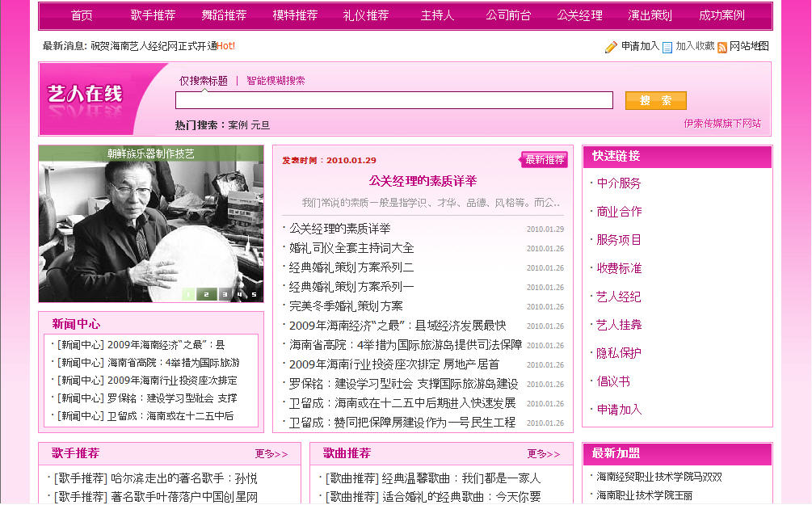This screenshot has width=812, height=505.
Task: Click the bookmark page icon for 加入收藏
Action: 667,47
